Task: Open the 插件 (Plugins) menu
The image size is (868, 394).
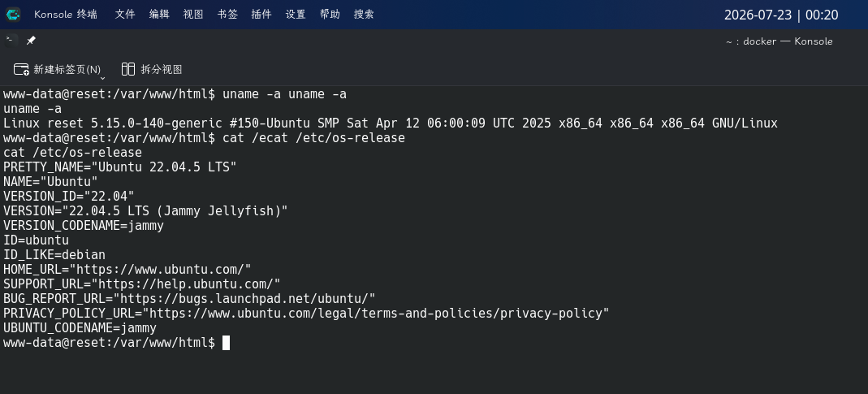Action: pyautogui.click(x=261, y=15)
